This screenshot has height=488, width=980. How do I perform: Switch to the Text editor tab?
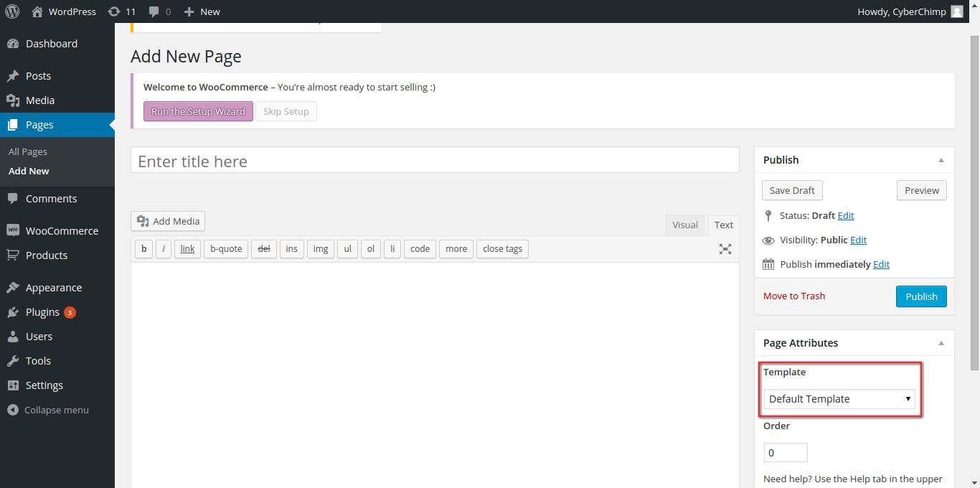[724, 225]
